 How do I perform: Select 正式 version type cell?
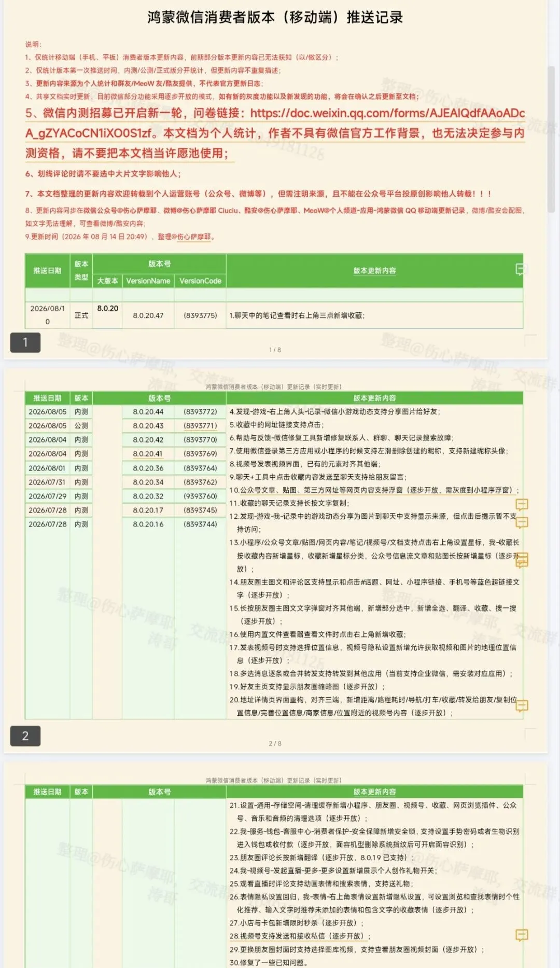(81, 315)
